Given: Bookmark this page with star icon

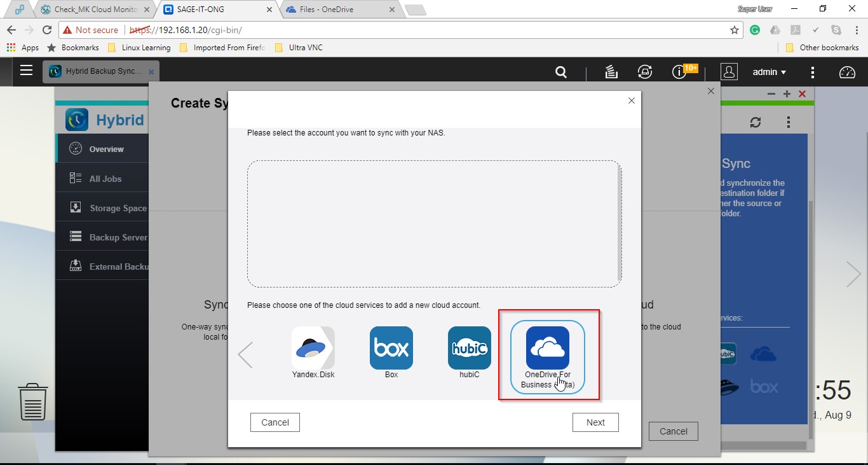Looking at the screenshot, I should [735, 30].
